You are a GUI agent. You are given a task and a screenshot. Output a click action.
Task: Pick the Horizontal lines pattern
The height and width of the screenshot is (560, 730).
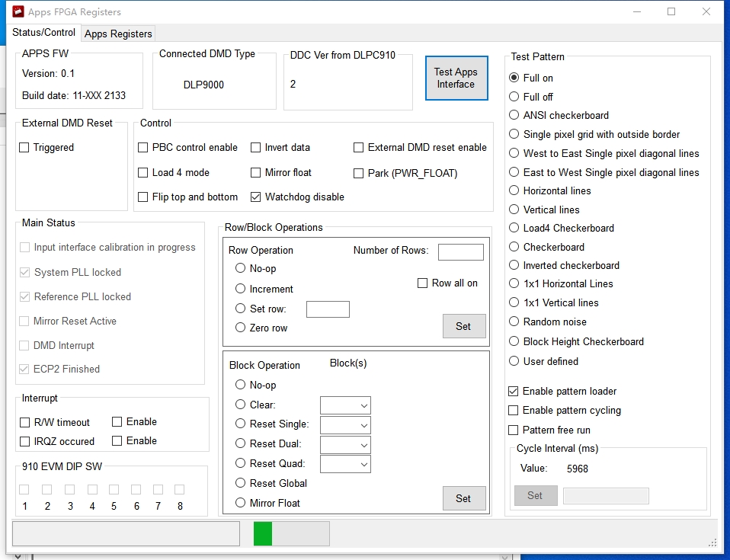pyautogui.click(x=514, y=190)
